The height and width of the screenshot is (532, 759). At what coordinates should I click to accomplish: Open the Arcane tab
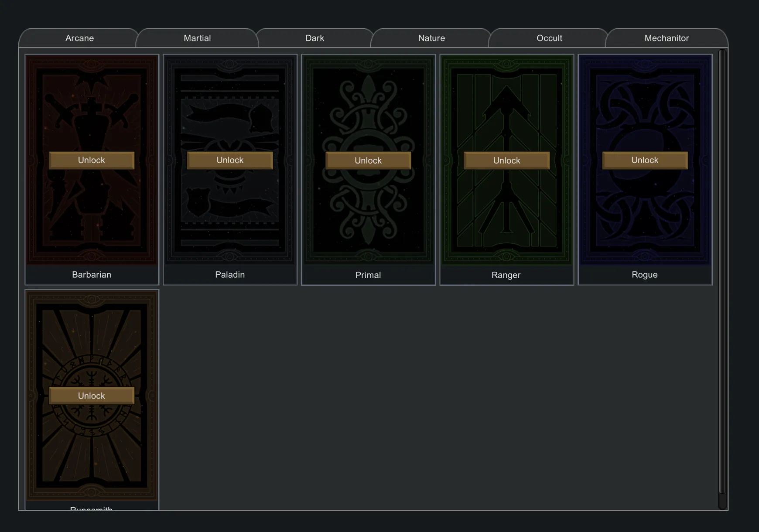click(79, 38)
